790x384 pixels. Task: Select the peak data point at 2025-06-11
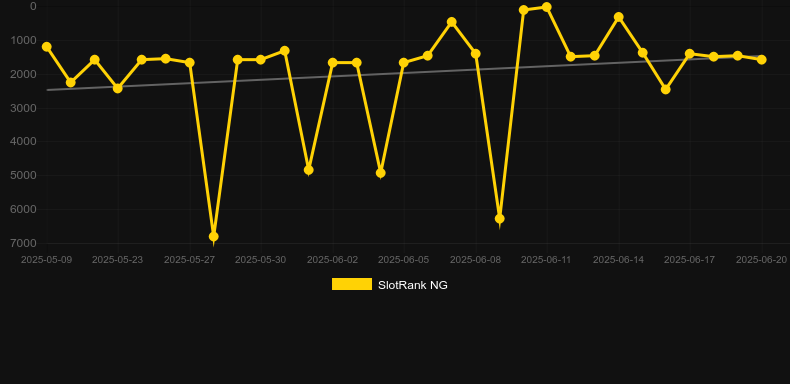point(547,7)
